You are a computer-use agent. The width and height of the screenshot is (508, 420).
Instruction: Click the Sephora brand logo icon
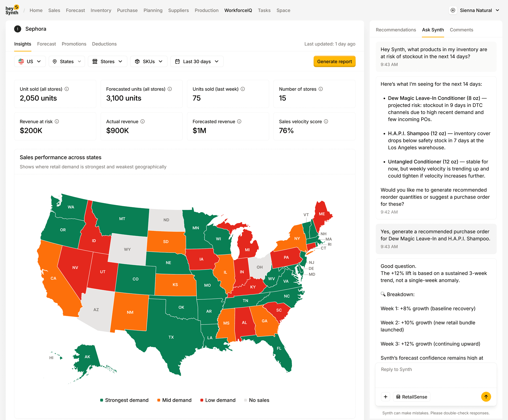click(18, 29)
